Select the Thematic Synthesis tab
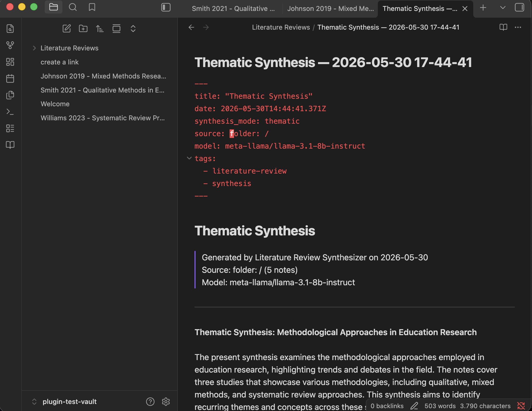 (420, 9)
